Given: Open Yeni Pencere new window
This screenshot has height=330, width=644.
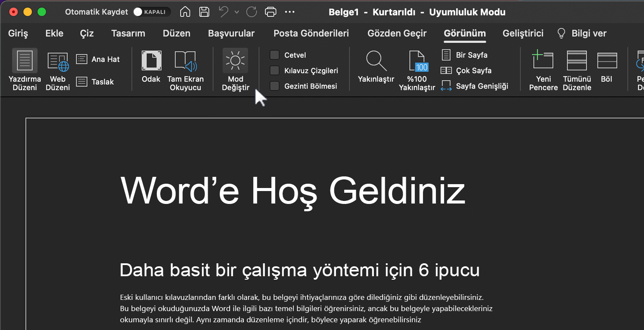Looking at the screenshot, I should [543, 69].
